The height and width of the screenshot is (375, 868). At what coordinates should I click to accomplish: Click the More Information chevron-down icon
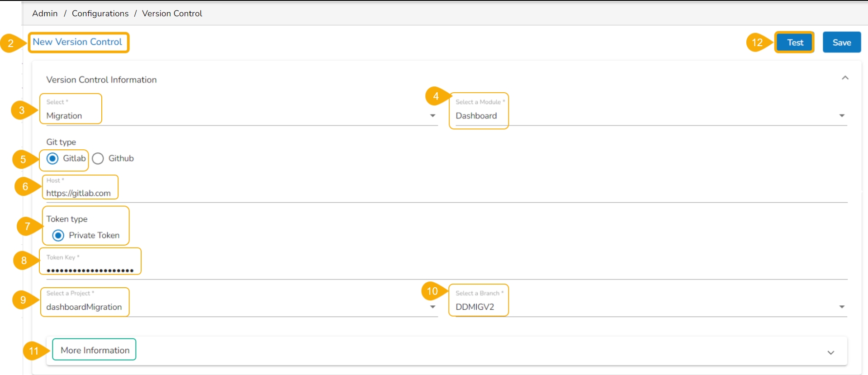(x=830, y=352)
